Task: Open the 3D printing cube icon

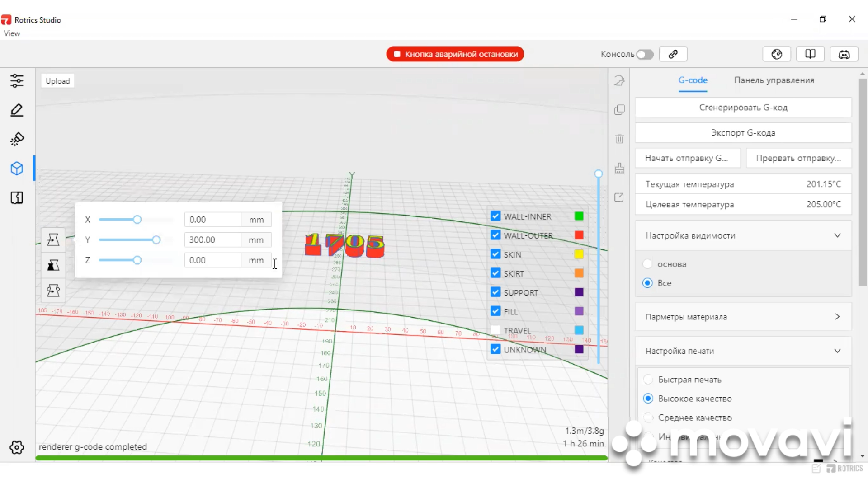Action: pos(17,169)
